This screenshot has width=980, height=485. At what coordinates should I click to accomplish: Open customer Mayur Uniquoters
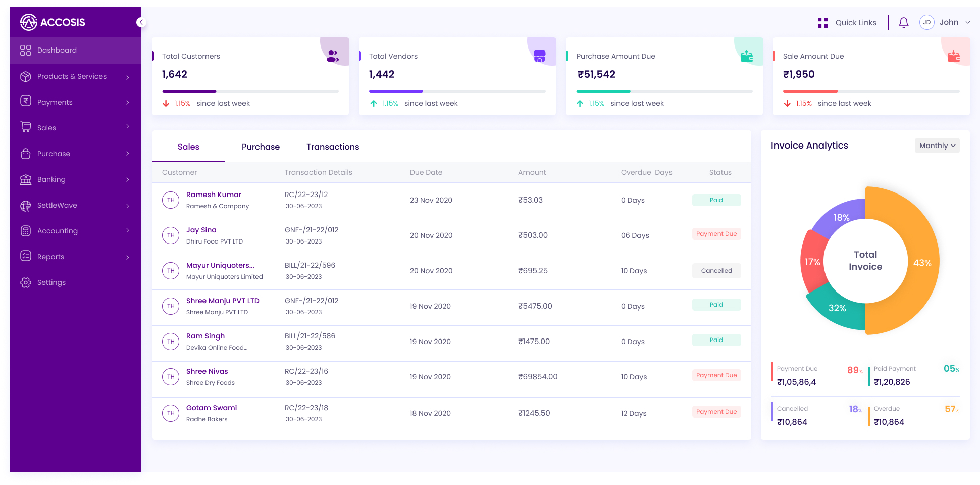click(x=220, y=265)
